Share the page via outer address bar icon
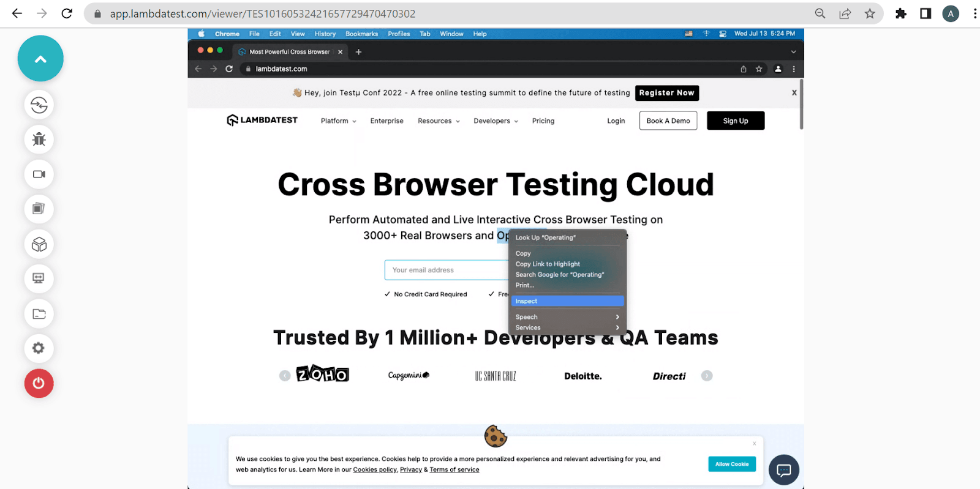Image resolution: width=980 pixels, height=489 pixels. [x=845, y=13]
